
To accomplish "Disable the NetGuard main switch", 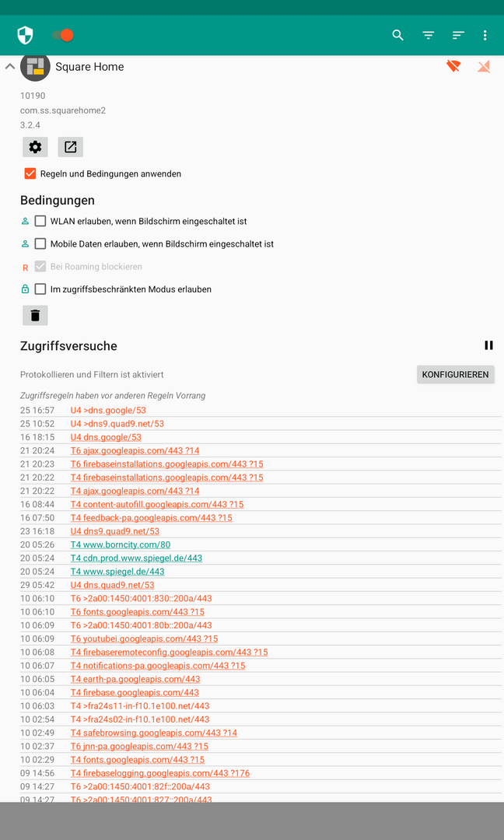I will [x=62, y=35].
